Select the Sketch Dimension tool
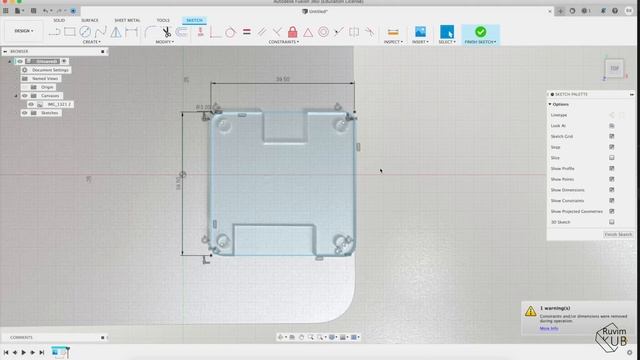The height and width of the screenshot is (360, 640). (131, 32)
